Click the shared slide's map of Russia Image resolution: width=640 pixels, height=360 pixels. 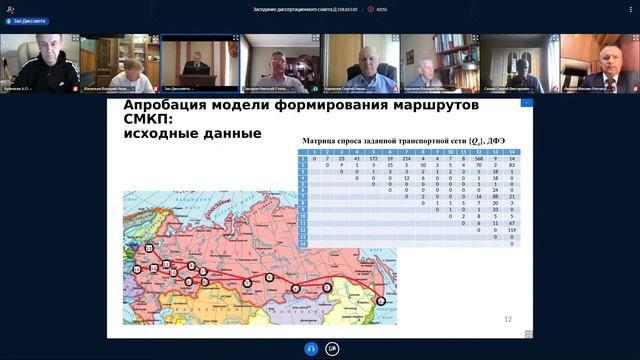(260, 258)
